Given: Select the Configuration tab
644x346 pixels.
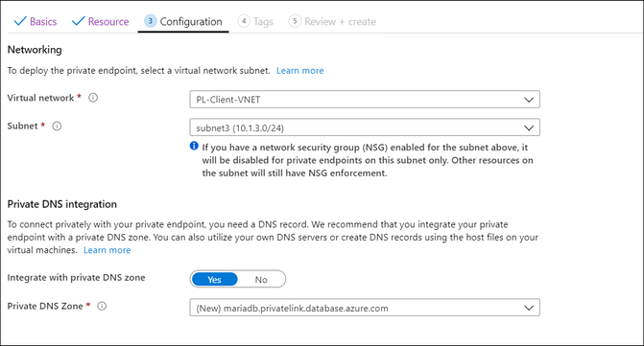Looking at the screenshot, I should coord(183,21).
